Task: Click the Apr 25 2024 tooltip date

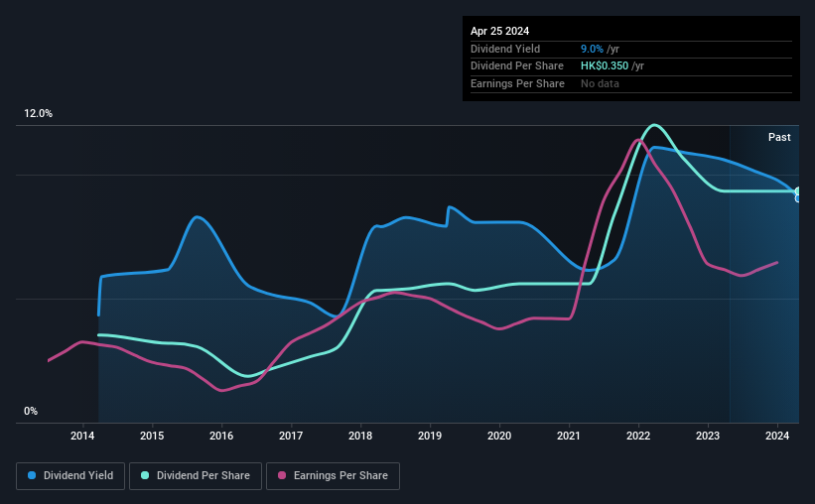Action: point(499,31)
